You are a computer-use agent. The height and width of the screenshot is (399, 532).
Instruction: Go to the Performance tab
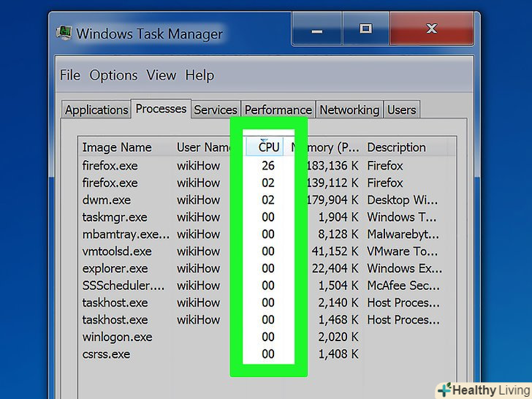pos(278,110)
